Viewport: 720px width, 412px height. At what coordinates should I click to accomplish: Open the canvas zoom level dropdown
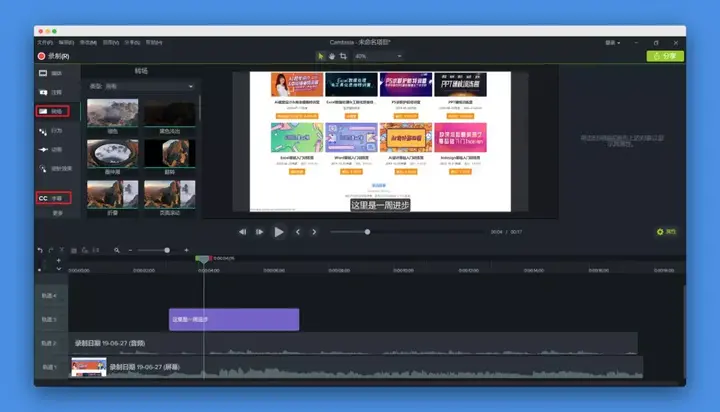tap(378, 56)
